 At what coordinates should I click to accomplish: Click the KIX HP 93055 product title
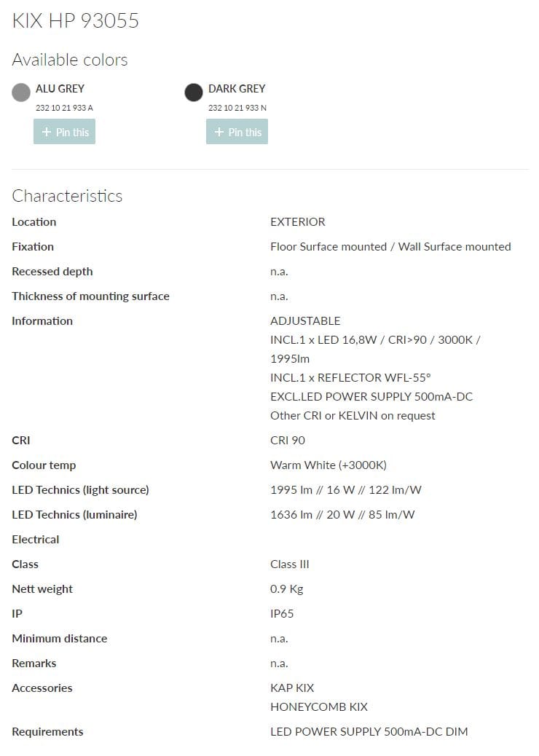75,21
